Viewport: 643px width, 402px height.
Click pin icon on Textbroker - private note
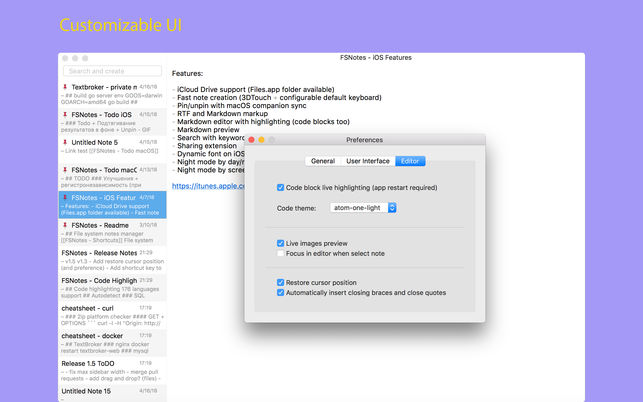(65, 87)
